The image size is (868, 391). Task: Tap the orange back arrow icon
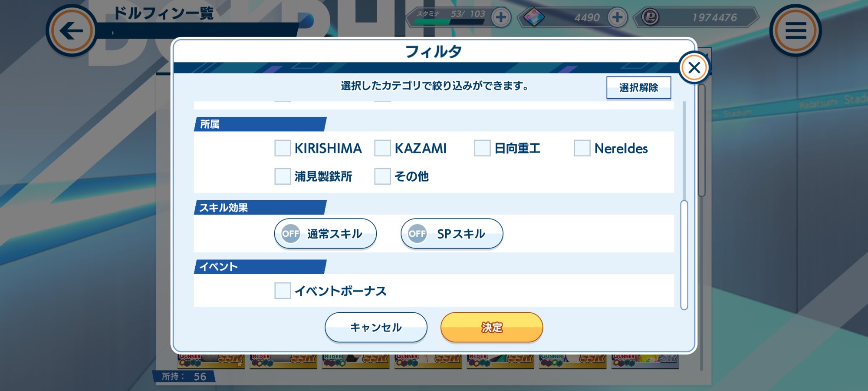point(71,31)
